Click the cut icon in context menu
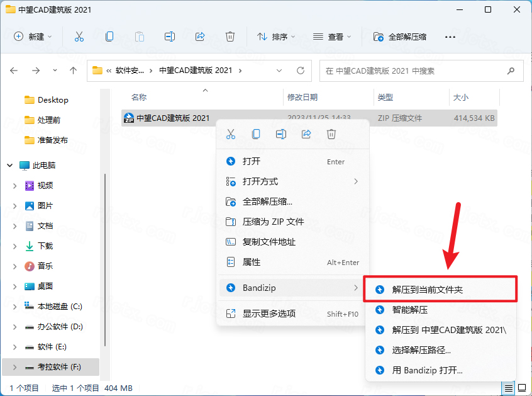532x396 pixels. tap(231, 134)
